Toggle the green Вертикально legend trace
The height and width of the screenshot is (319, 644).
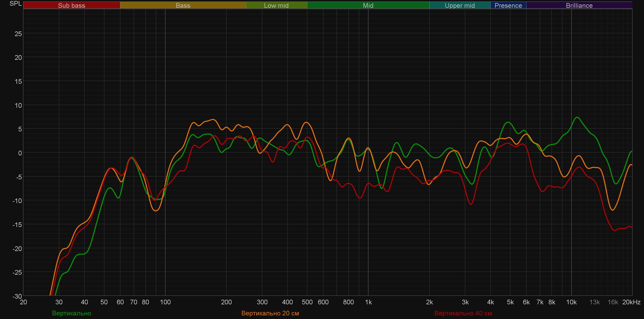(71, 313)
